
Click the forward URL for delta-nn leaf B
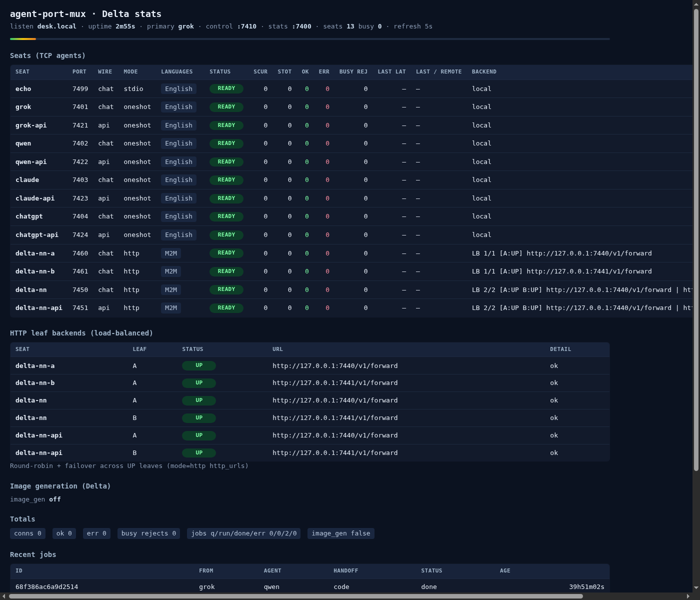pyautogui.click(x=335, y=417)
